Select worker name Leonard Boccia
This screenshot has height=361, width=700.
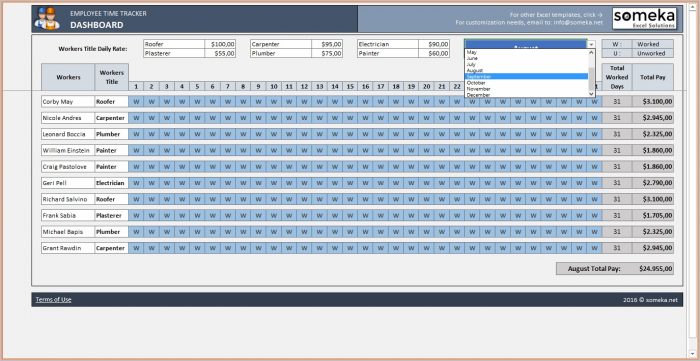pyautogui.click(x=68, y=134)
